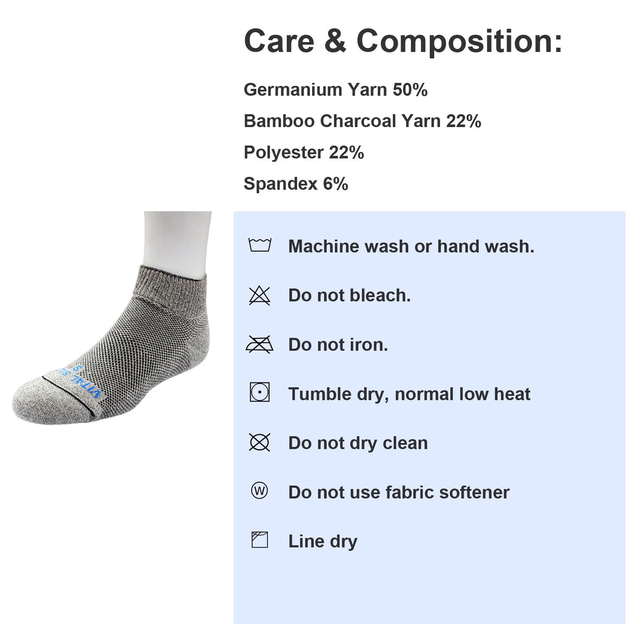
Task: Click the do not dry clean icon
Action: [260, 442]
